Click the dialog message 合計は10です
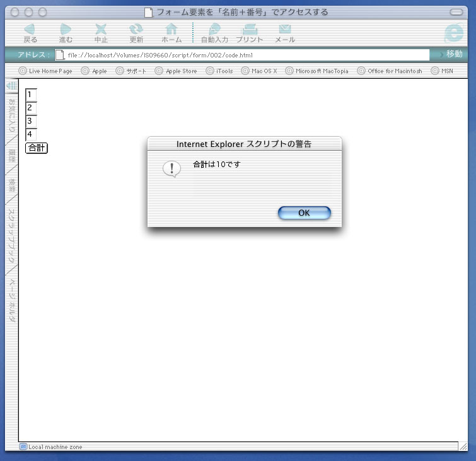The height and width of the screenshot is (461, 476). [217, 165]
